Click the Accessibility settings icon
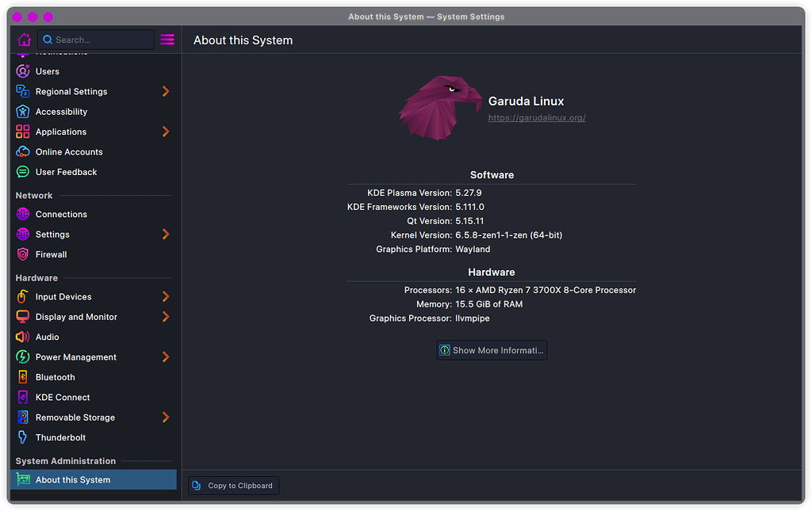The width and height of the screenshot is (812, 511). [x=25, y=112]
